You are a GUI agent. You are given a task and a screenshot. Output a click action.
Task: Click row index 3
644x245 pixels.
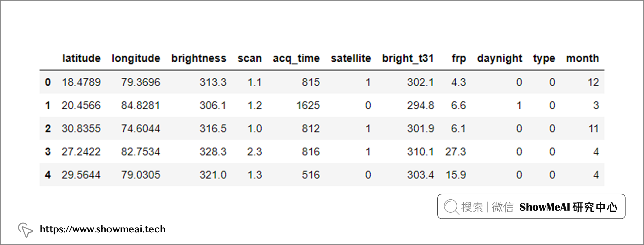[48, 152]
